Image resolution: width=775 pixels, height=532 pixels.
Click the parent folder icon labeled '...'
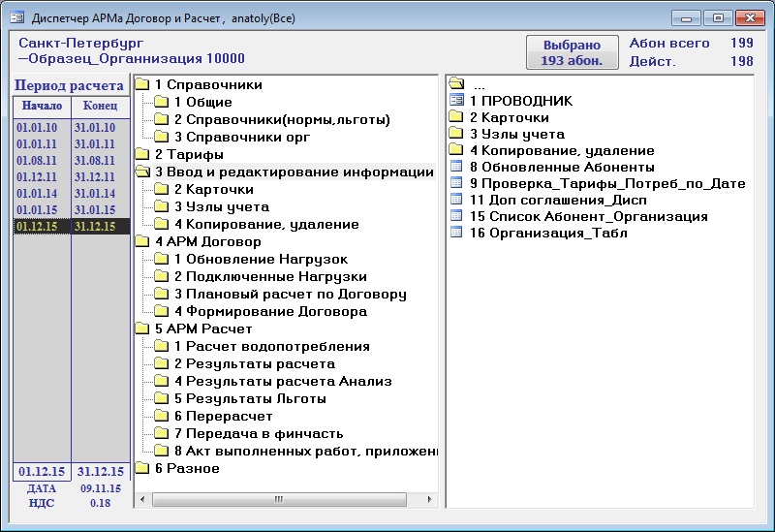point(457,84)
